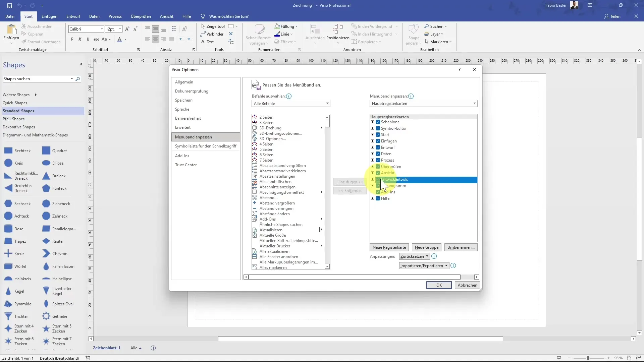Click the Save icon in the title bar
This screenshot has width=644, height=362.
click(9, 5)
